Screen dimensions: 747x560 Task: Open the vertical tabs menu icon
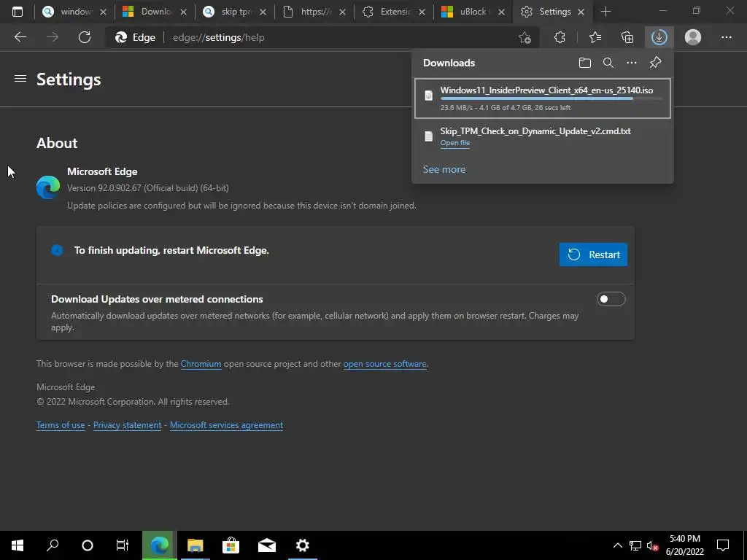click(18, 12)
